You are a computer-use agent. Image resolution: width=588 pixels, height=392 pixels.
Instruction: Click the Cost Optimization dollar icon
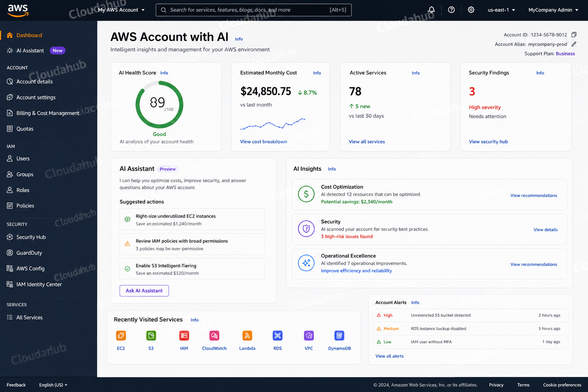(x=306, y=194)
